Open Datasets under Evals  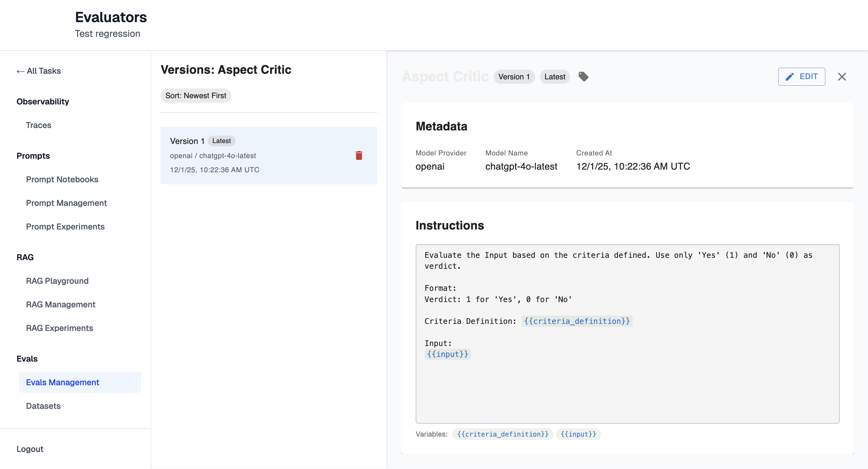coord(43,406)
